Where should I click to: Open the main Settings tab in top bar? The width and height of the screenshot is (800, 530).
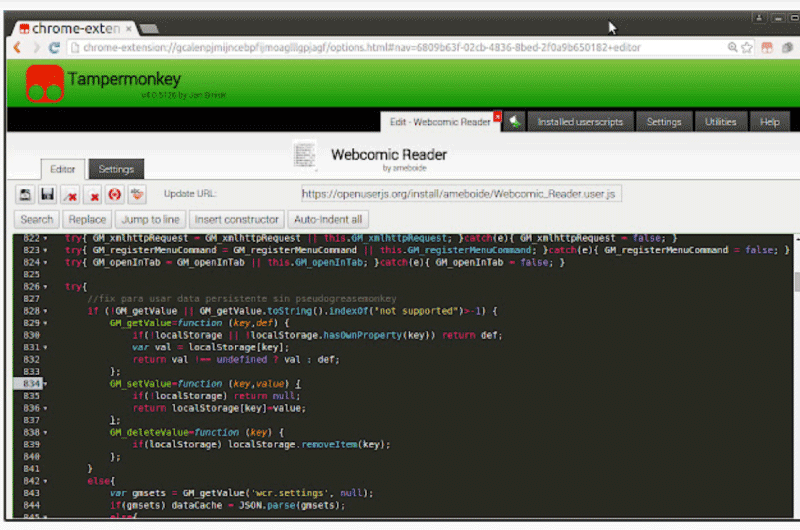tap(664, 122)
